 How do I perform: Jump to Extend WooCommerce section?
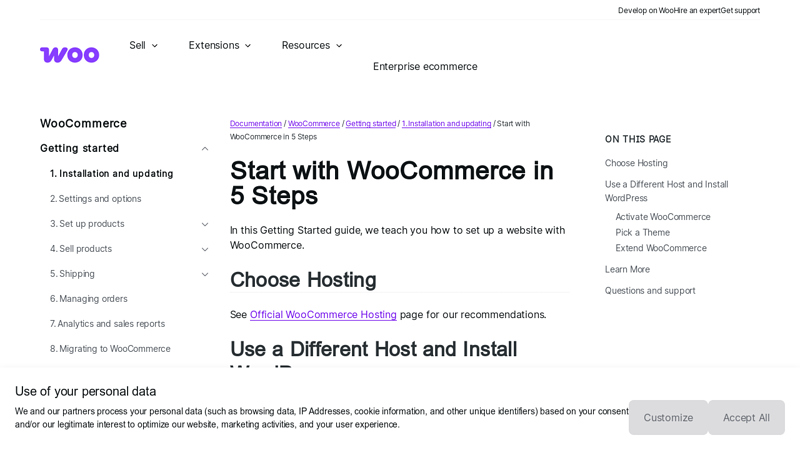661,248
